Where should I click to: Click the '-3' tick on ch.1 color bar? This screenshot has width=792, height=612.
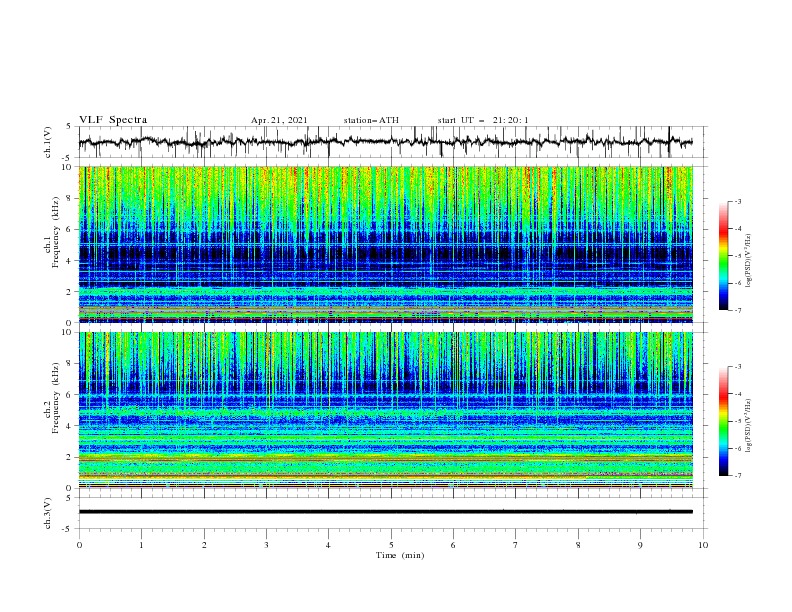tap(738, 201)
